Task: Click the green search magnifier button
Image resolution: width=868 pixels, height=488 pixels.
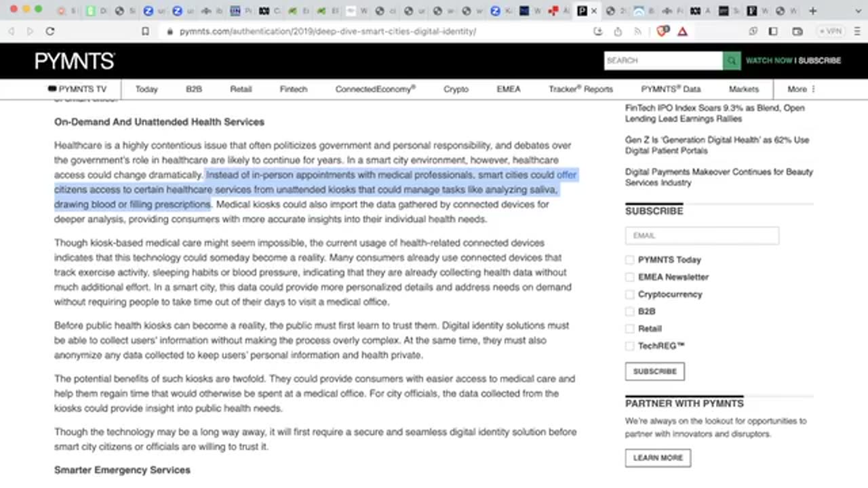Action: pos(732,60)
